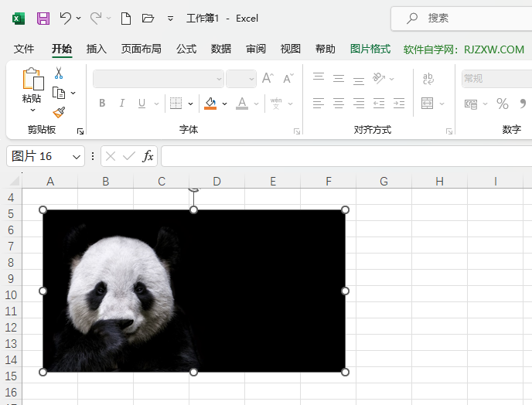Apply font color letter A
This screenshot has width=532, height=405.
pos(242,103)
